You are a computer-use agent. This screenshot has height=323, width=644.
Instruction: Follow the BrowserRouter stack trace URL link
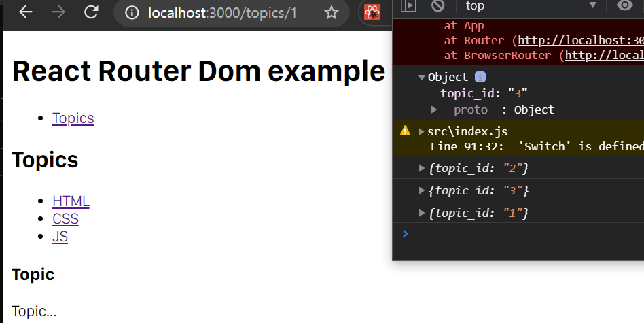click(604, 55)
